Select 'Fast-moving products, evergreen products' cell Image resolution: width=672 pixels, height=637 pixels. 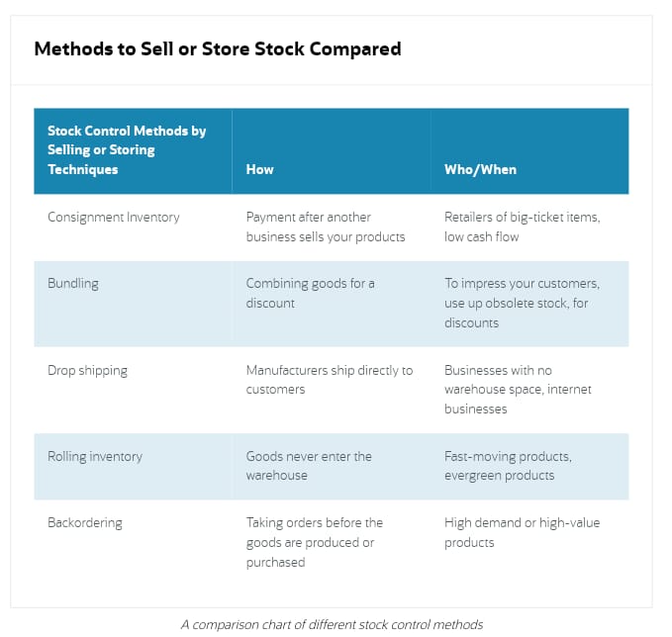[508, 466]
